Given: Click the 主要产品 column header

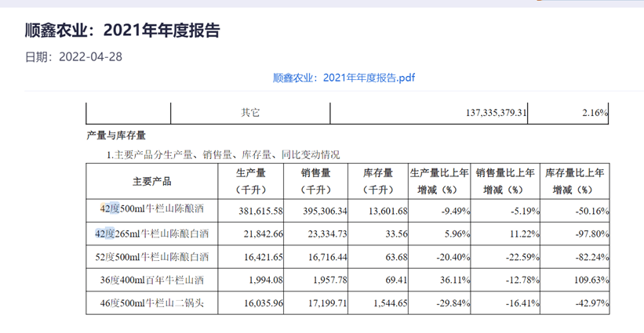Looking at the screenshot, I should [x=152, y=181].
